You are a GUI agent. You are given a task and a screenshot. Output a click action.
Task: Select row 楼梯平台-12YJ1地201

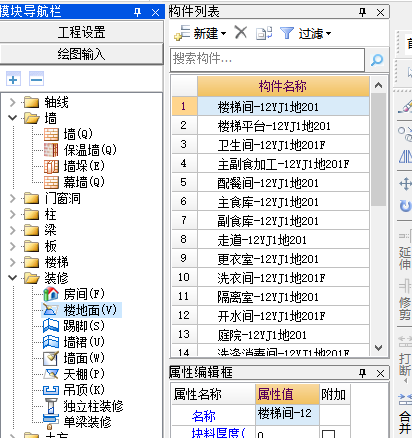pyautogui.click(x=271, y=126)
